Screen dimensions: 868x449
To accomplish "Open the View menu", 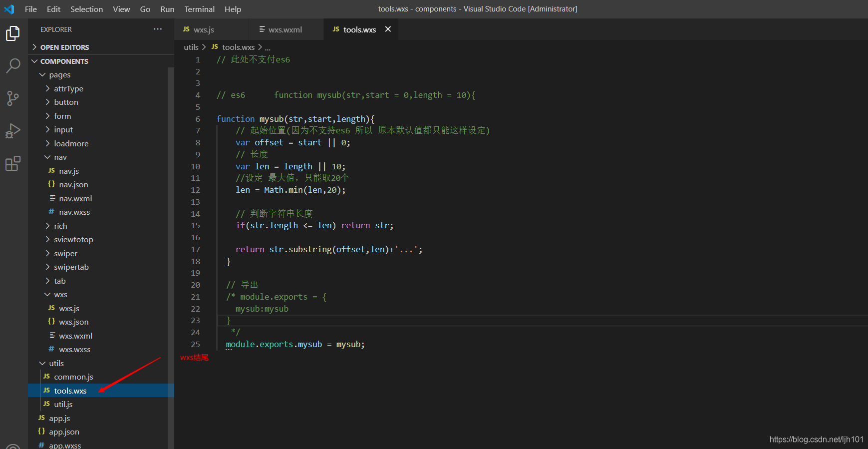I will pos(121,9).
